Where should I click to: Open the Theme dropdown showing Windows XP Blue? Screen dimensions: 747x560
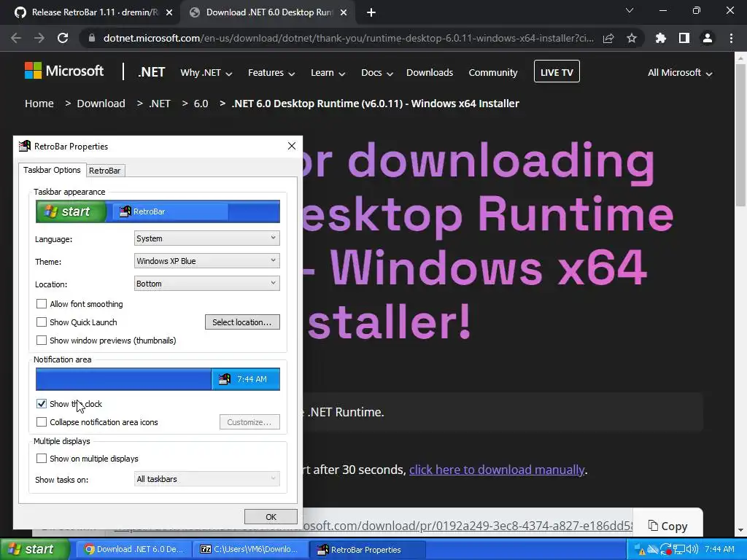coord(206,260)
